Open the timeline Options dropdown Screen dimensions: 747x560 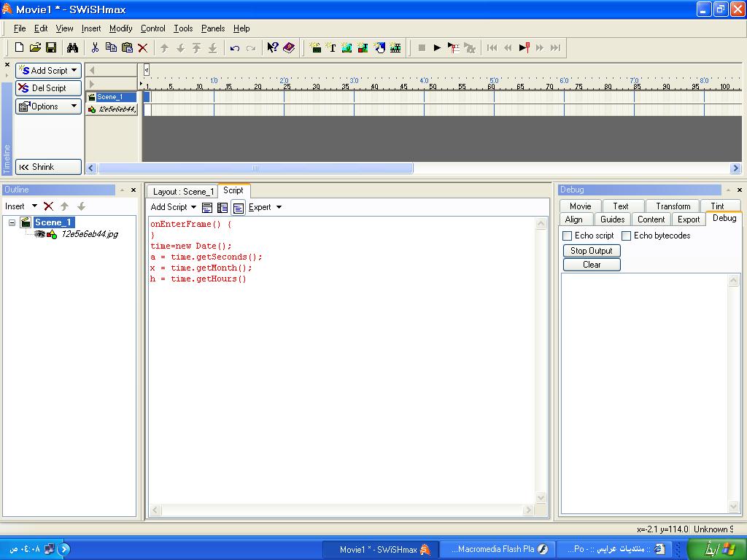tap(48, 106)
